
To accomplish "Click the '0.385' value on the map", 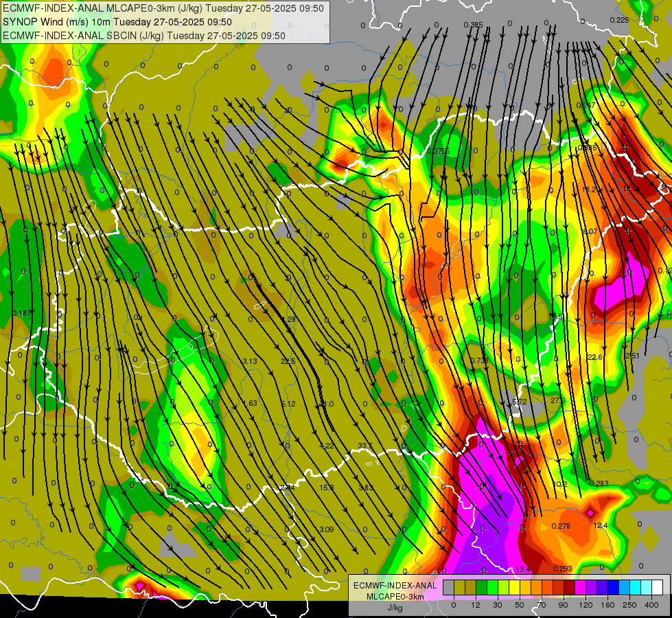I will (473, 25).
